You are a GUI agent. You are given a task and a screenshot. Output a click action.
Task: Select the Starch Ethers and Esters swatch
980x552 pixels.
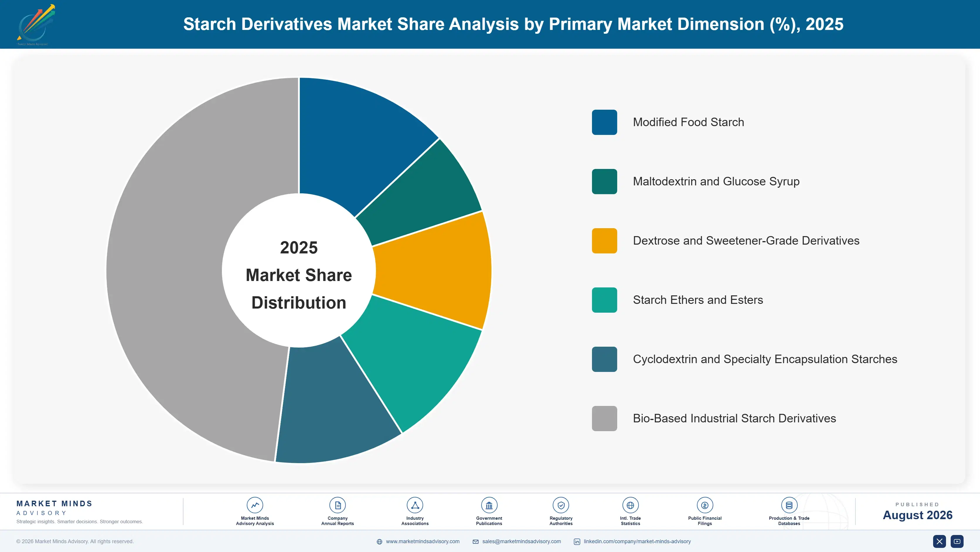[x=604, y=300]
